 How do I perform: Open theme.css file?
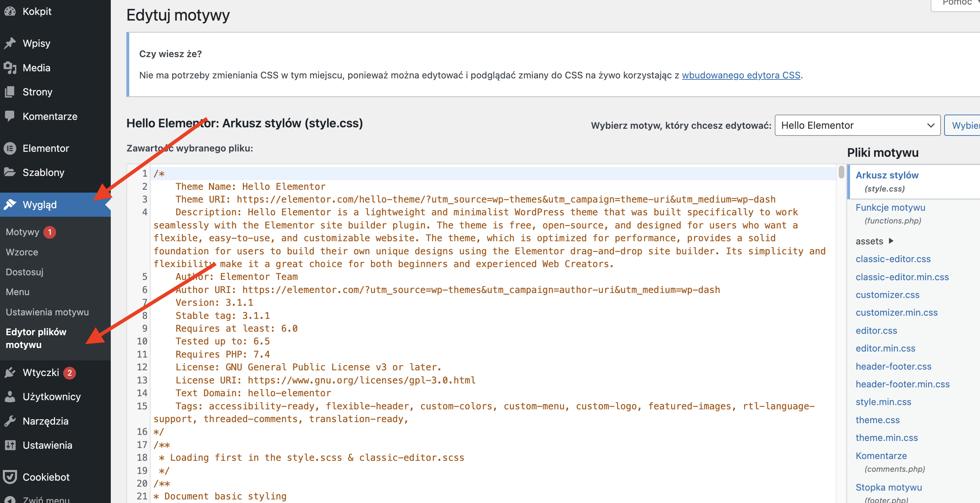[x=877, y=420]
